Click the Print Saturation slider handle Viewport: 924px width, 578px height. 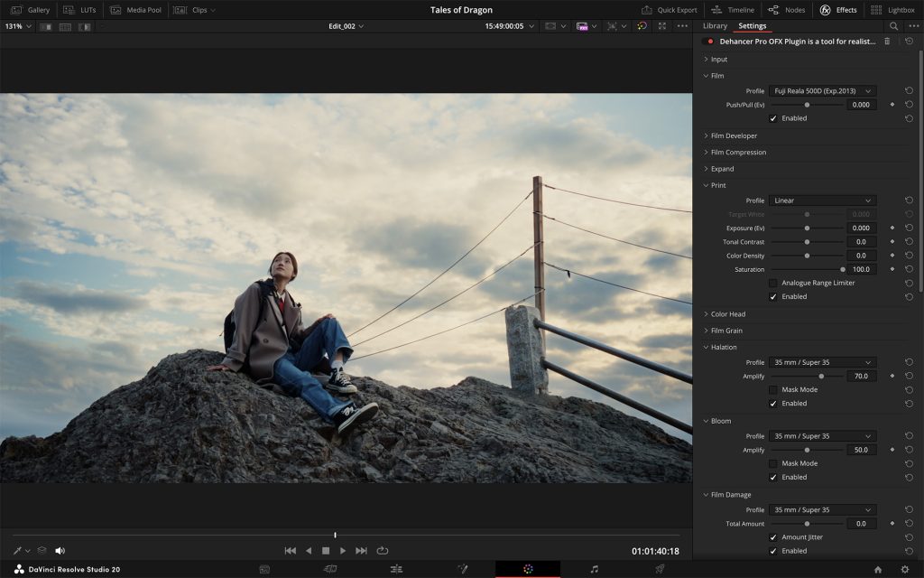(x=843, y=269)
